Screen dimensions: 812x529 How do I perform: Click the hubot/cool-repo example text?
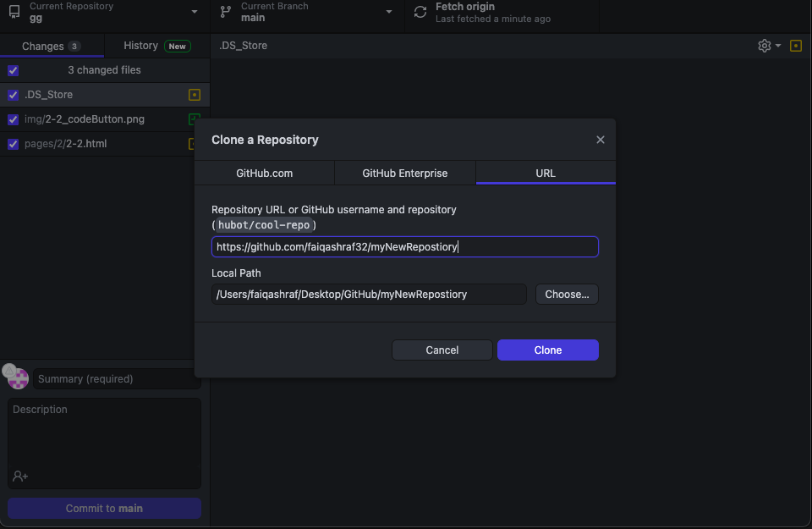(264, 225)
